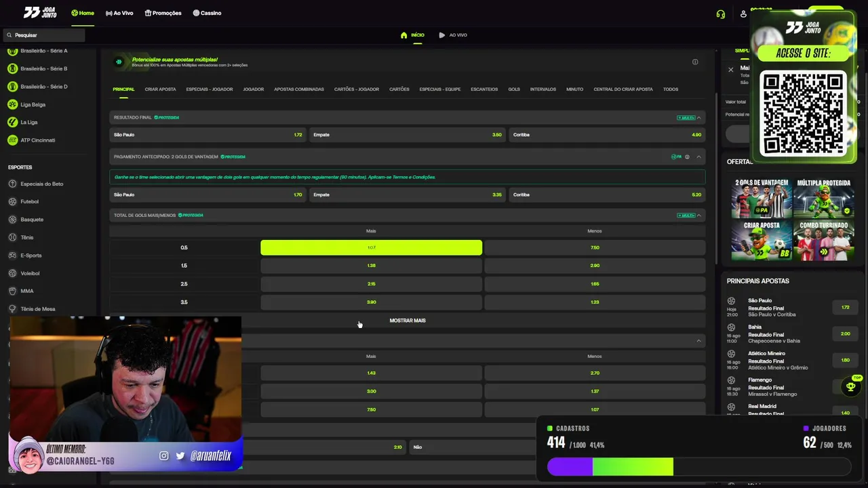Image resolution: width=868 pixels, height=488 pixels.
Task: Open the user account icon
Action: [x=743, y=14]
